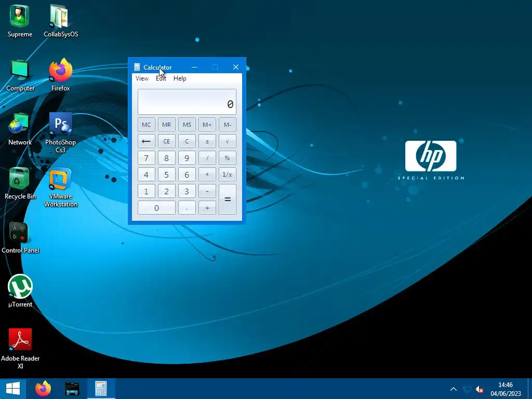Click the ± plus-minus sign button
532x399 pixels.
coord(207,141)
